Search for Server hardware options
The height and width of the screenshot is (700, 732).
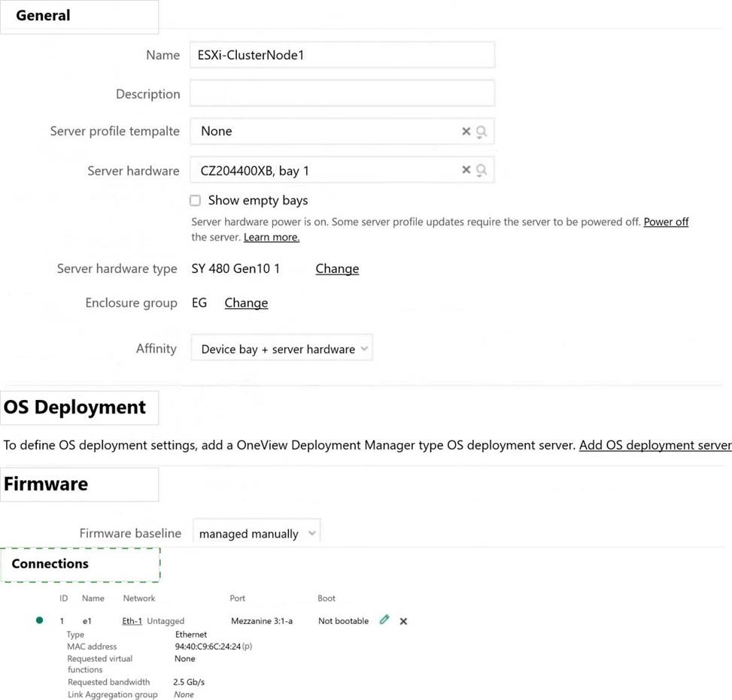(x=481, y=170)
